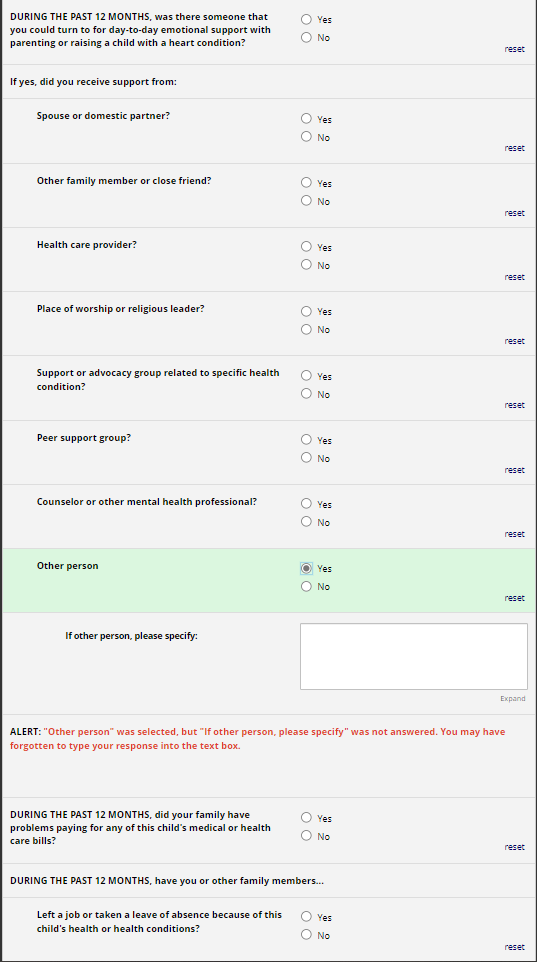
Task: Reset the medical bills payment answer
Action: 514,847
